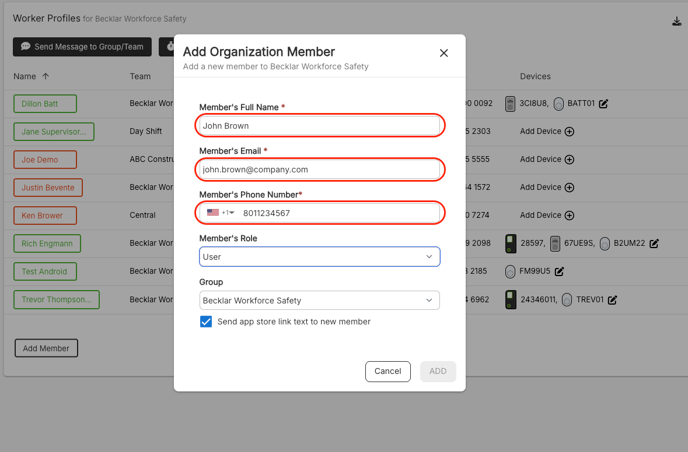Click Add Device text for Joe Demo
This screenshot has height=452, width=688.
tap(541, 159)
